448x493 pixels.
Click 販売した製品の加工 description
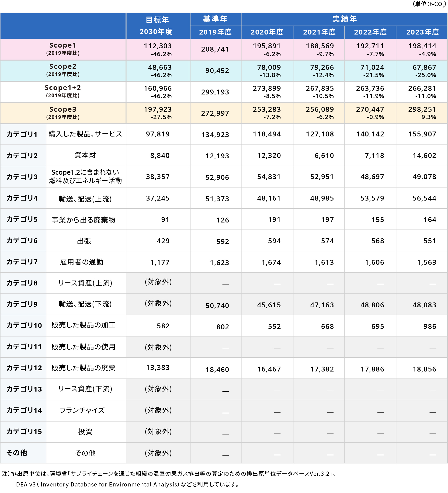point(83,325)
